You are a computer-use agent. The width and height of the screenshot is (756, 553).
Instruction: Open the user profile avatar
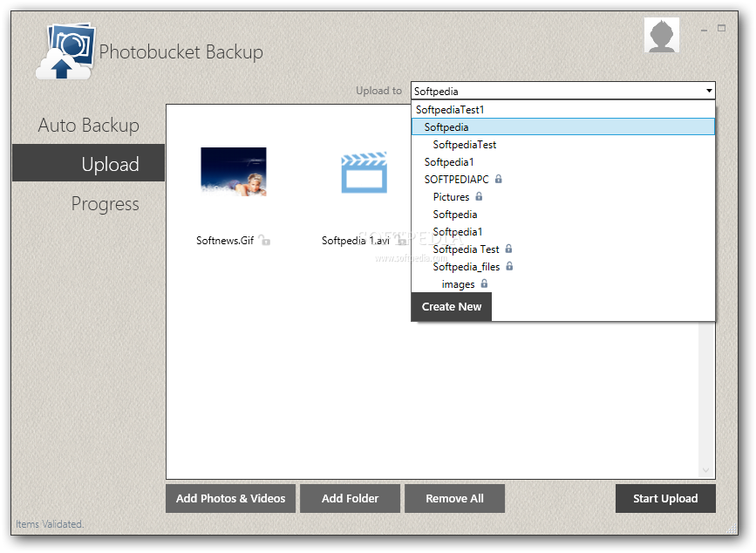(x=662, y=35)
